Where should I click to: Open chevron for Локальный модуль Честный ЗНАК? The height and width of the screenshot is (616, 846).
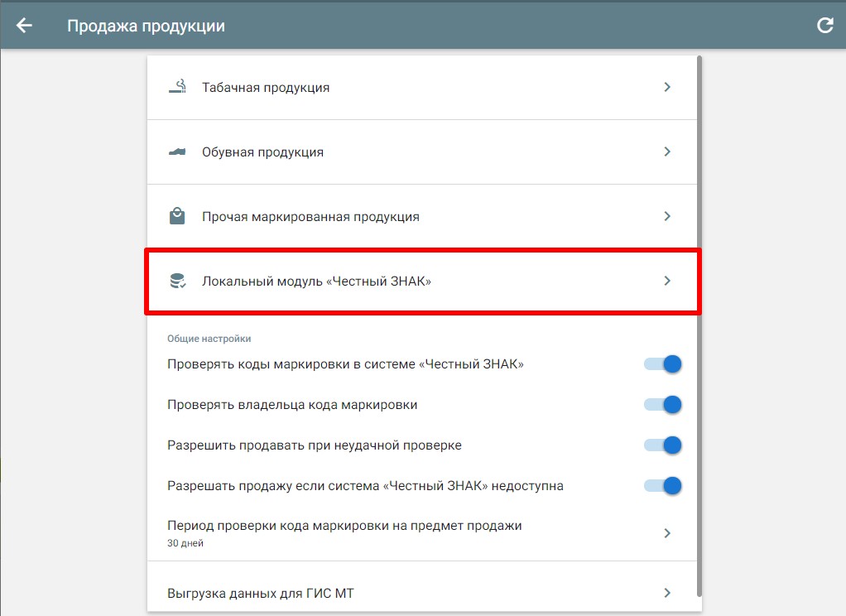tap(667, 281)
